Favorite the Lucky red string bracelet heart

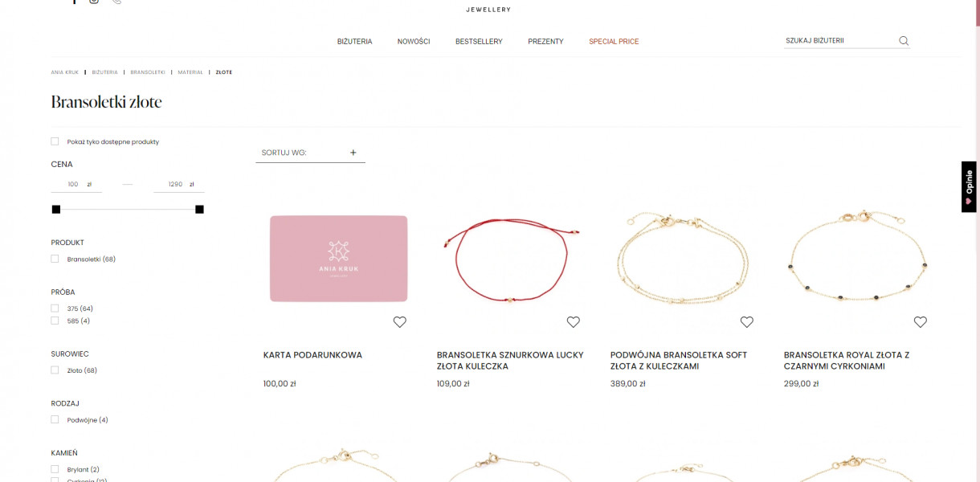pos(574,322)
